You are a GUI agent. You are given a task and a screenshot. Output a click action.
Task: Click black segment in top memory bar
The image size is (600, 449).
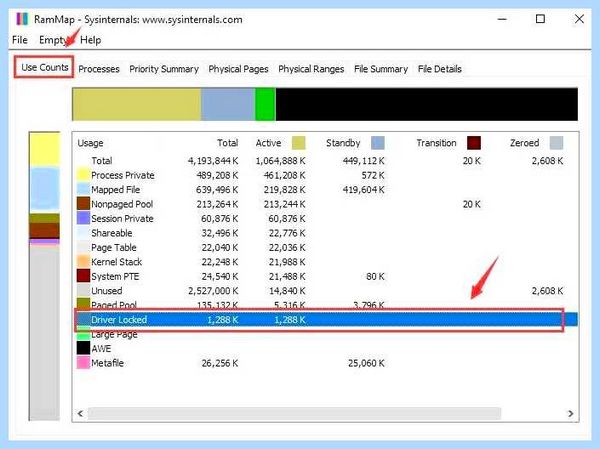(x=427, y=104)
